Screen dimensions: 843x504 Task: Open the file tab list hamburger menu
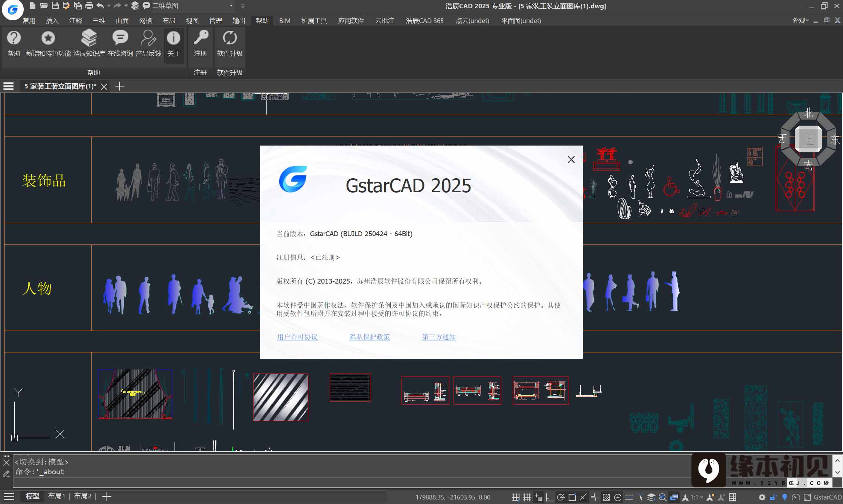coord(9,87)
